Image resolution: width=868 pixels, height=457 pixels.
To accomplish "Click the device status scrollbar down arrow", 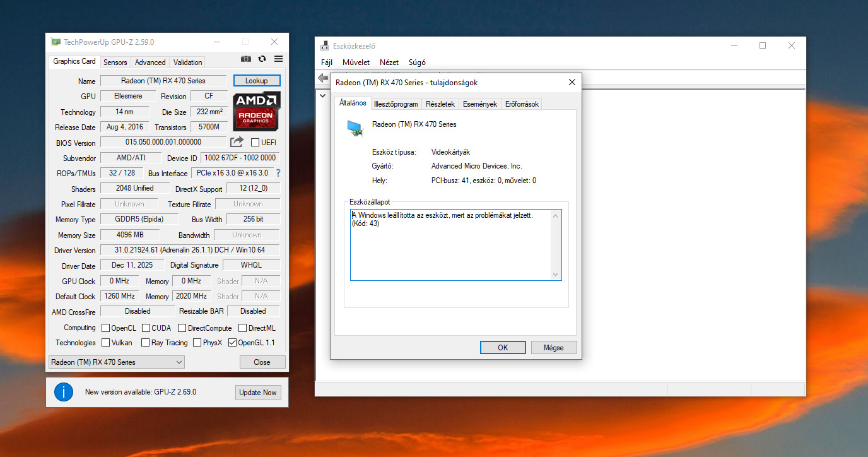I will point(555,275).
